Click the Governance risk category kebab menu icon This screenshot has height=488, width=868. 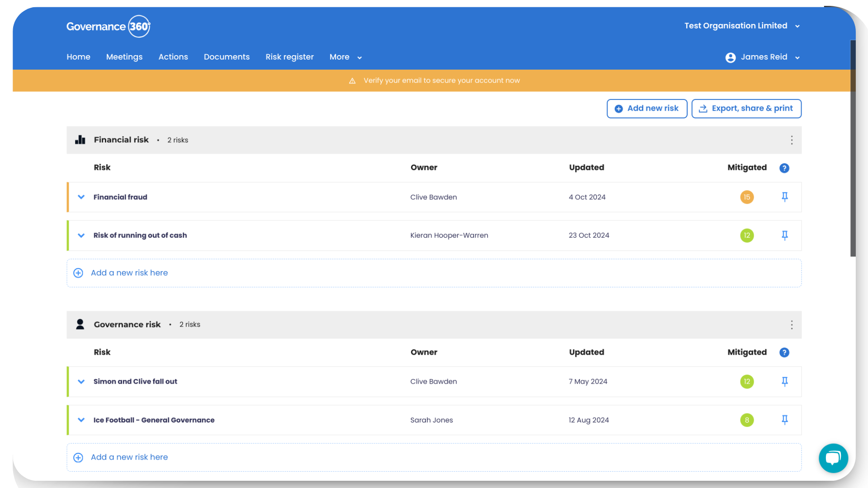[792, 324]
